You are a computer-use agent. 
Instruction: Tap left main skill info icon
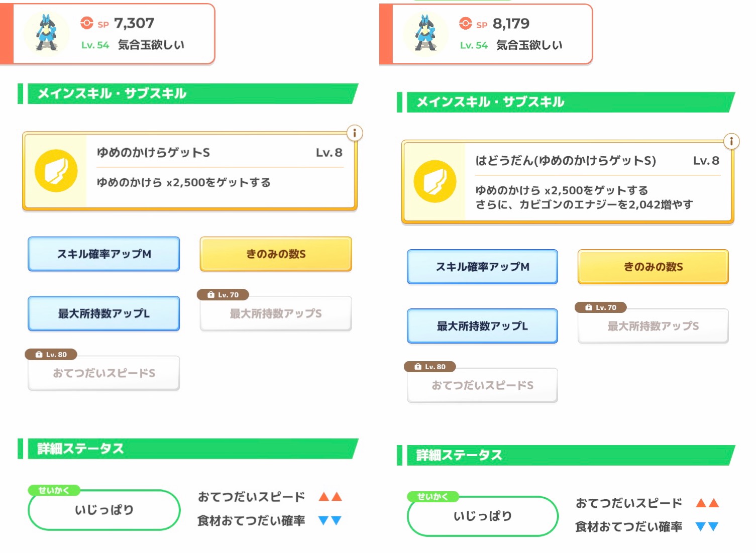[355, 133]
